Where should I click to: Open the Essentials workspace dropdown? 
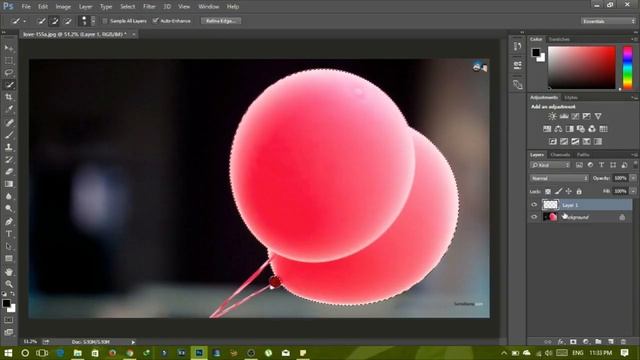[x=608, y=21]
